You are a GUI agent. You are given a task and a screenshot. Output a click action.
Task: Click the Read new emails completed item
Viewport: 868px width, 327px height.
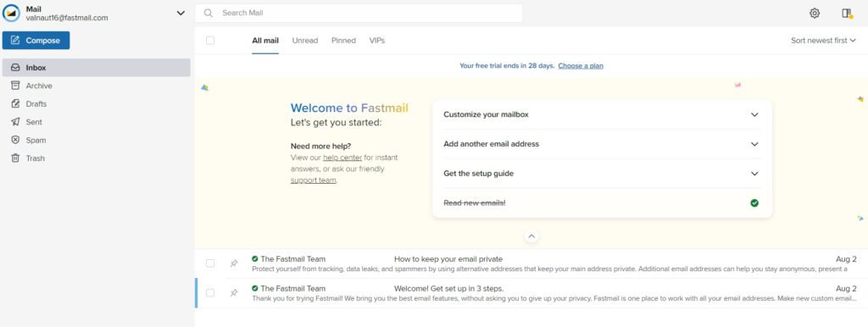coord(602,203)
